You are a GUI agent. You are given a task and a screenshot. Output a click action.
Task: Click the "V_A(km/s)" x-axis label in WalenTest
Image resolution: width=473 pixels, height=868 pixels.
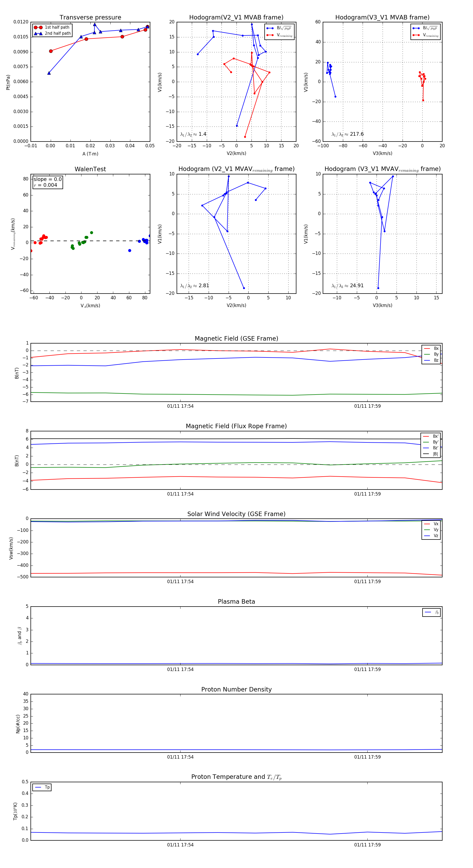pyautogui.click(x=90, y=306)
